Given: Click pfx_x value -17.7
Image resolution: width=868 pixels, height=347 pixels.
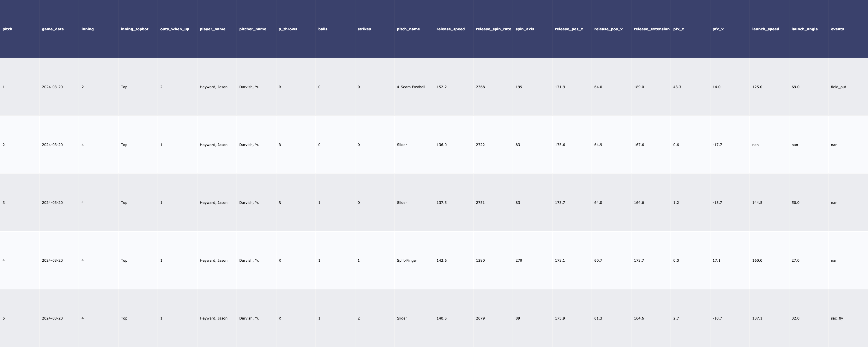Looking at the screenshot, I should (x=717, y=145).
